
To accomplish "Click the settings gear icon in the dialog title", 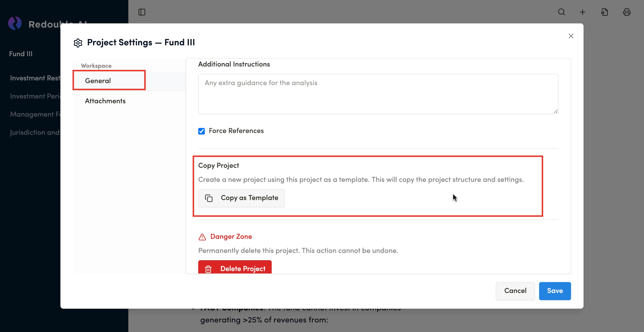I will pyautogui.click(x=78, y=43).
